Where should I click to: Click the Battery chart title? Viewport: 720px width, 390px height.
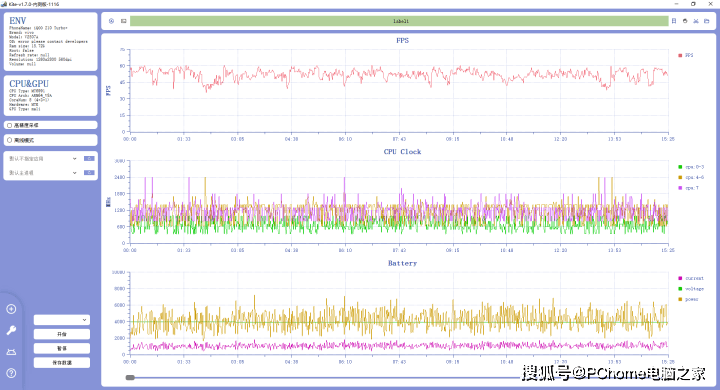pos(402,263)
